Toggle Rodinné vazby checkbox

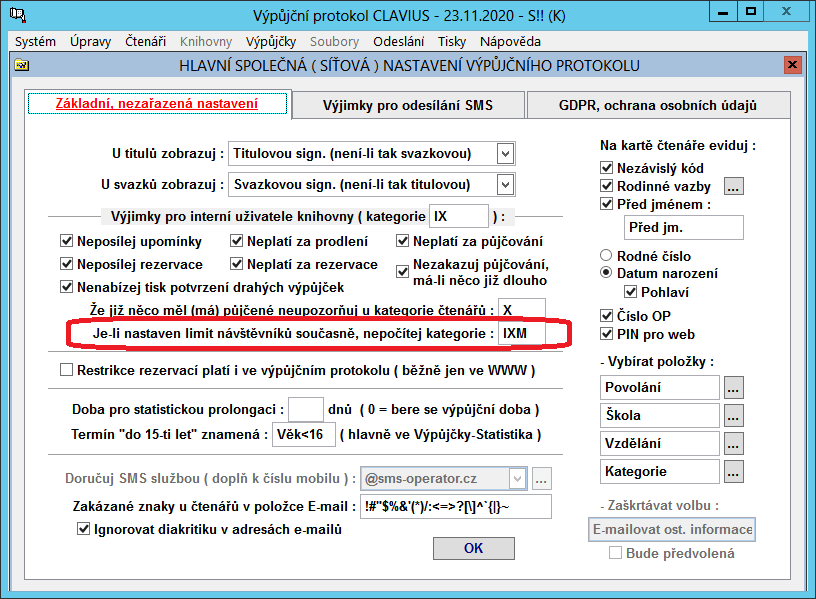coord(606,186)
